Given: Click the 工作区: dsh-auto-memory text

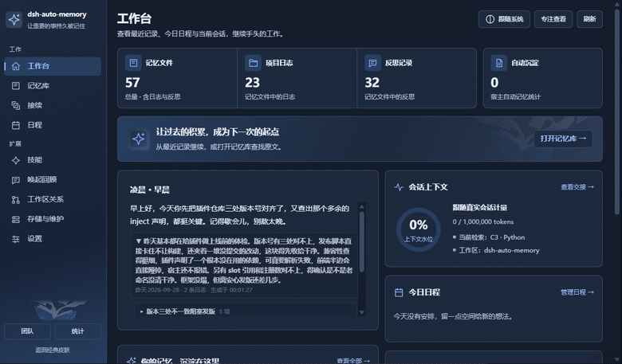Looking at the screenshot, I should [499, 250].
